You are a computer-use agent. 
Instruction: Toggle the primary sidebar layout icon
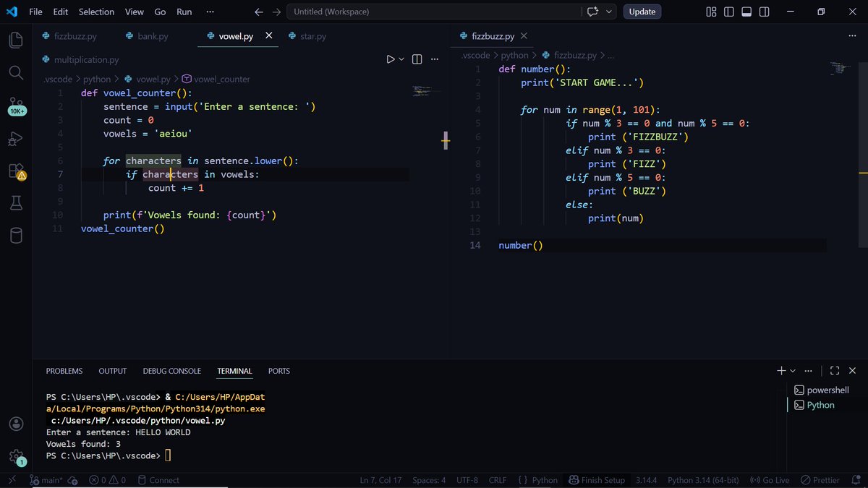[729, 12]
